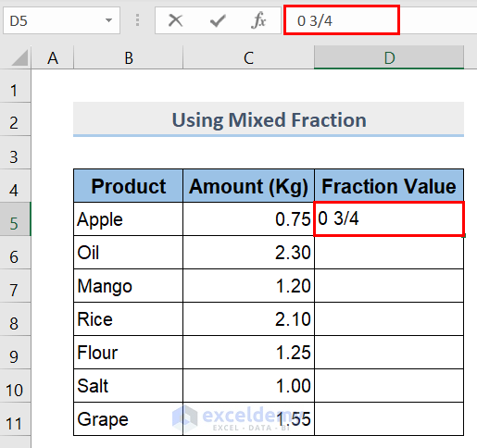Expand the Name Box dropdown arrow
This screenshot has height=448, width=477.
[x=108, y=20]
